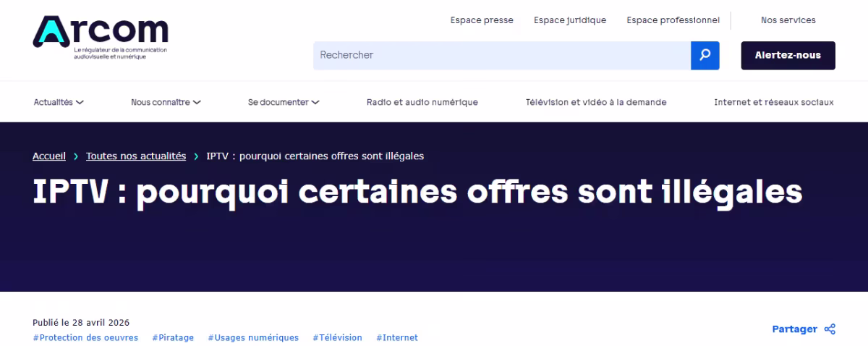Go to Espace presse

coord(482,20)
